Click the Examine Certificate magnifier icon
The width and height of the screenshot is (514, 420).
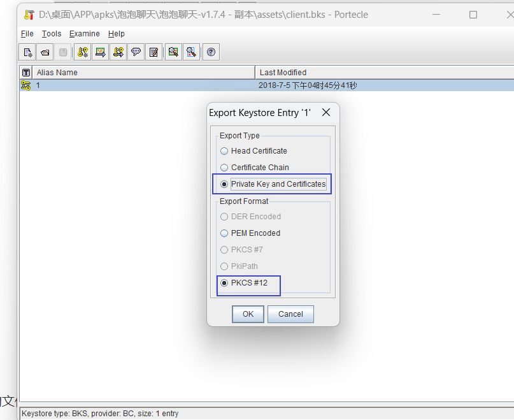pyautogui.click(x=173, y=52)
